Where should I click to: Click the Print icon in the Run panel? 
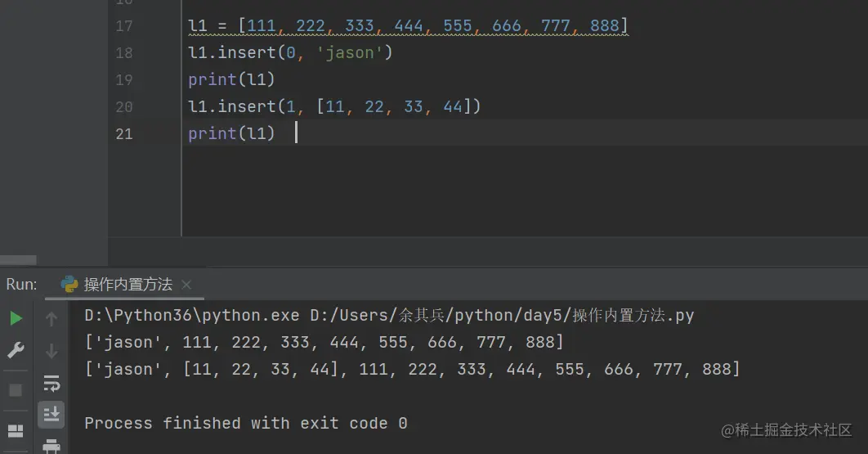[x=51, y=446]
